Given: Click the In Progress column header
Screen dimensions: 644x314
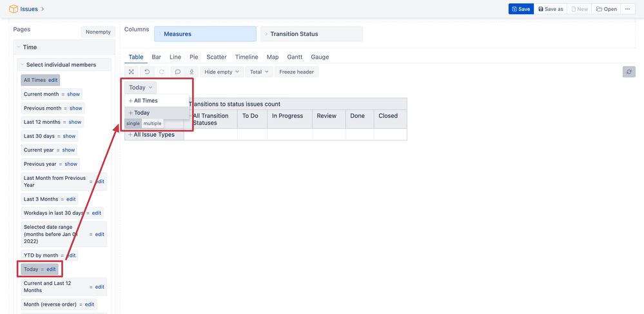Looking at the screenshot, I should click(289, 119).
